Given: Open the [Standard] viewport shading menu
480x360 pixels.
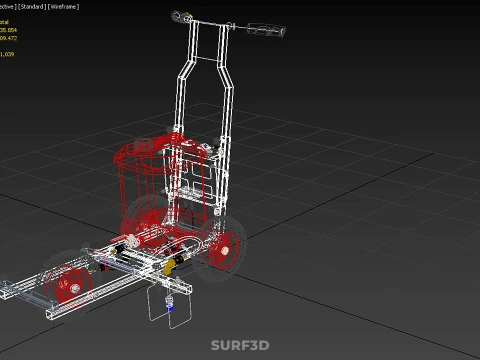Looking at the screenshot, I should pos(32,7).
